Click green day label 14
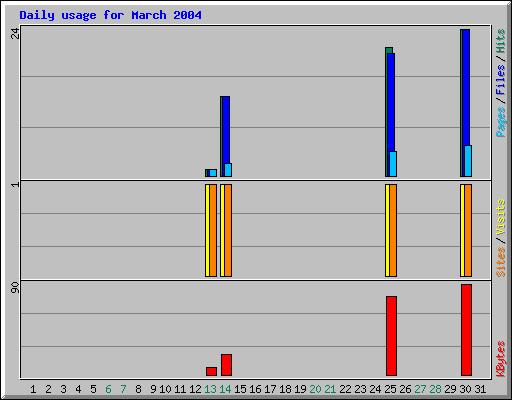 point(225,389)
